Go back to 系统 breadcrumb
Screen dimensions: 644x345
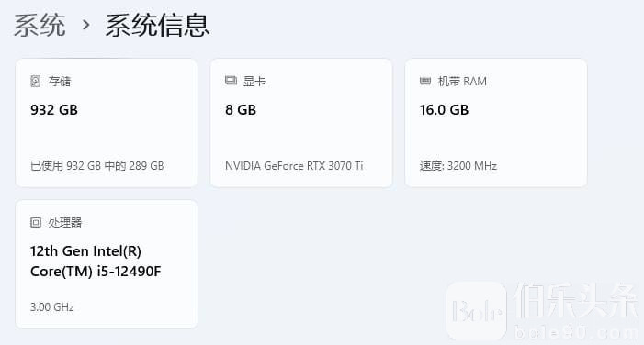[40, 25]
